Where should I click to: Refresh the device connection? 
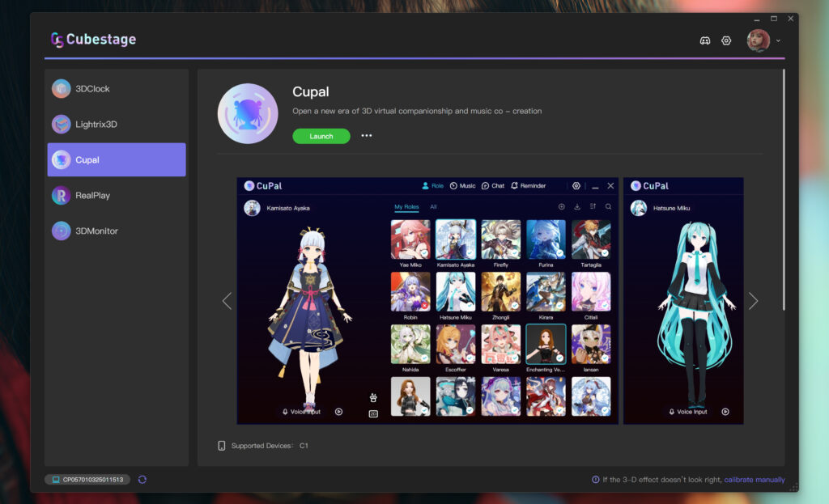coord(142,480)
